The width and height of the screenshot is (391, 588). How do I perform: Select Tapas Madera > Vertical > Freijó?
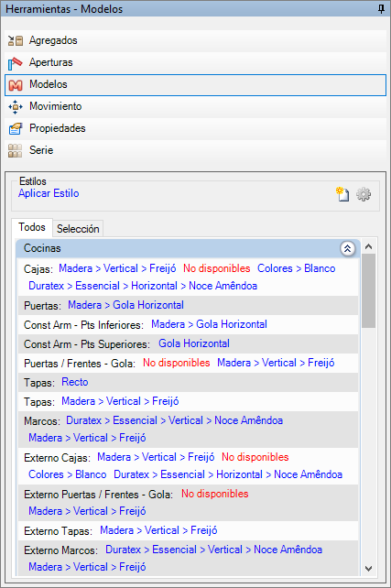(x=120, y=401)
